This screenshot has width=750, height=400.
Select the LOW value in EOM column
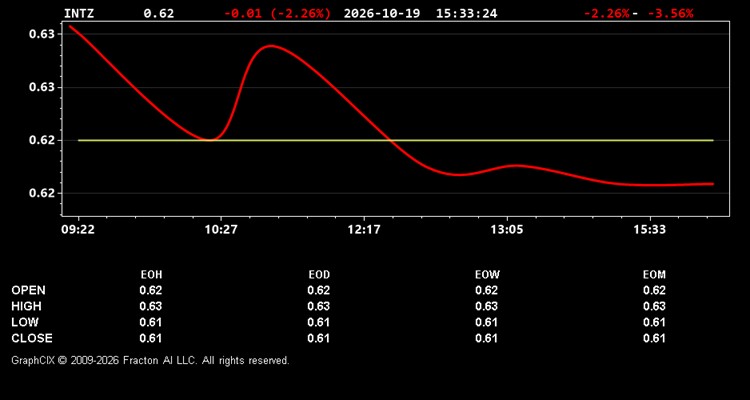(x=654, y=322)
